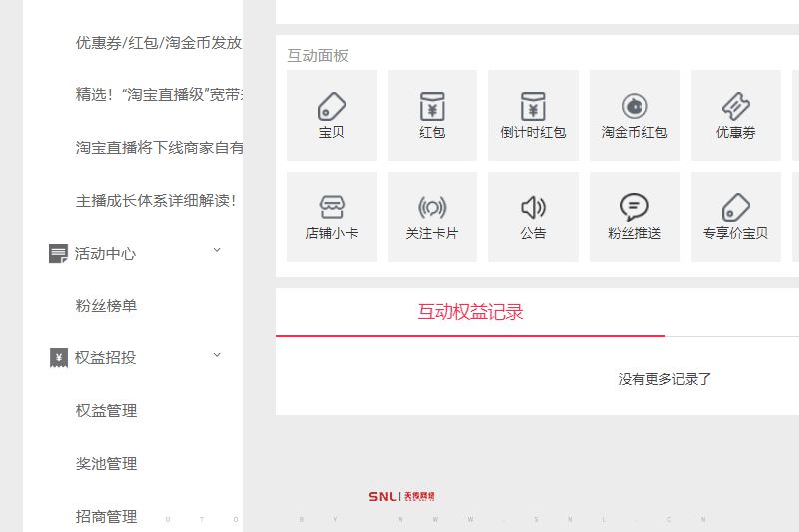Open the 公告 announcement speaker icon
Viewport: 799px width, 532px height.
click(533, 208)
